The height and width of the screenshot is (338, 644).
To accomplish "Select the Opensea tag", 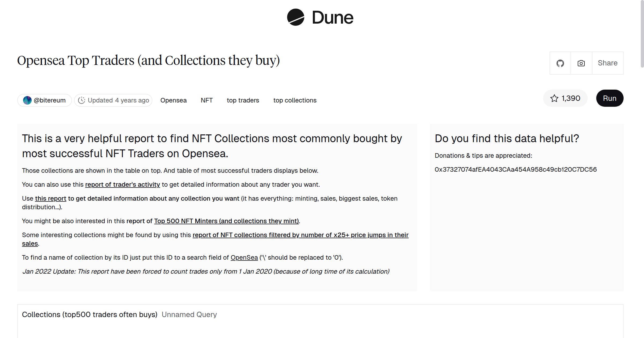I will click(x=173, y=100).
